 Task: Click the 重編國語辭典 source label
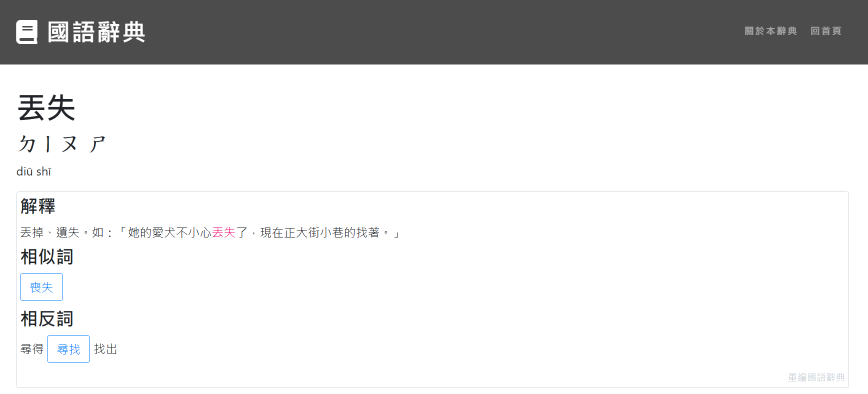pyautogui.click(x=816, y=377)
